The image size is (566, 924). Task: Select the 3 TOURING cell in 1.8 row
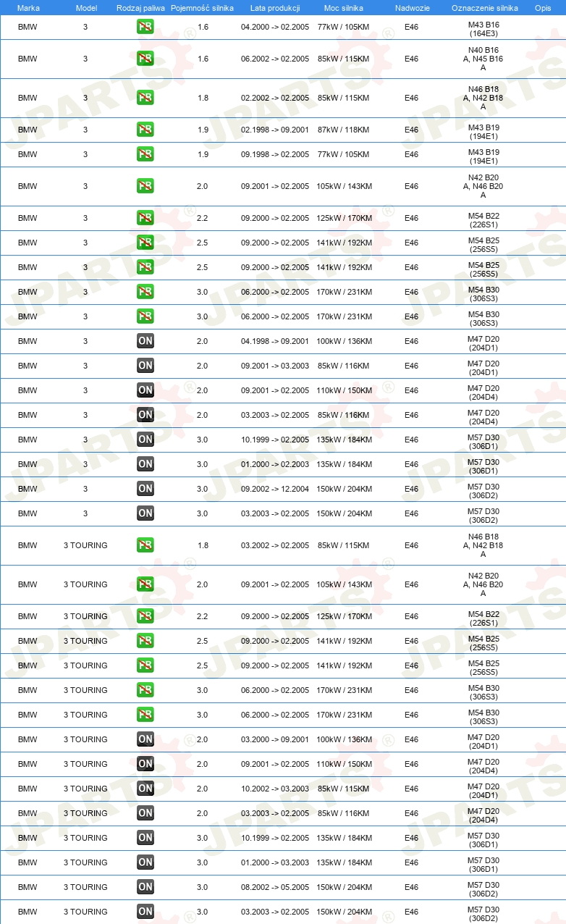pyautogui.click(x=85, y=545)
